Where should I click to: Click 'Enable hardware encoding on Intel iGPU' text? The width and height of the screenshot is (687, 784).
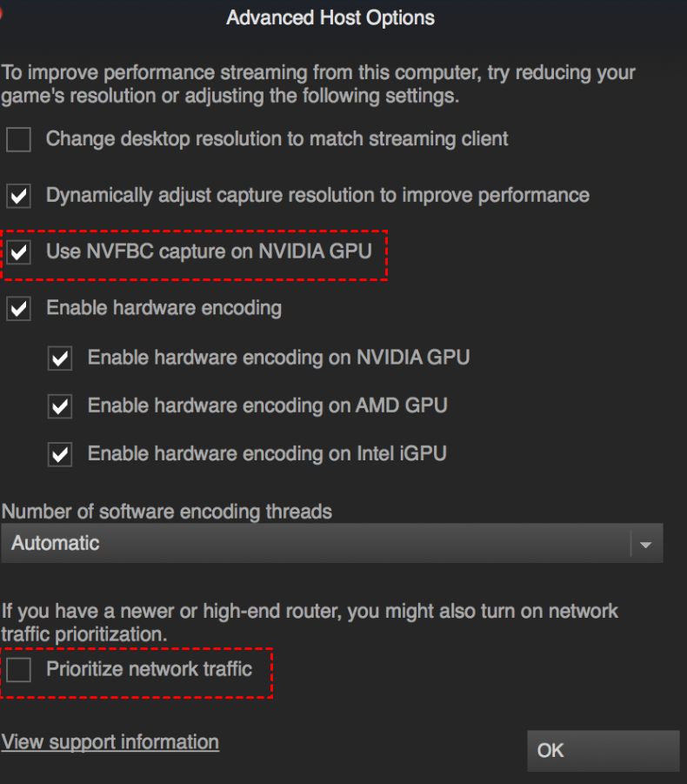267,453
